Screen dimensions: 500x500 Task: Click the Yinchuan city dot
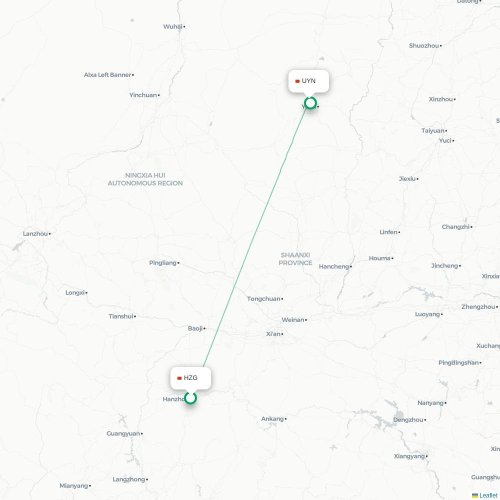click(x=159, y=95)
